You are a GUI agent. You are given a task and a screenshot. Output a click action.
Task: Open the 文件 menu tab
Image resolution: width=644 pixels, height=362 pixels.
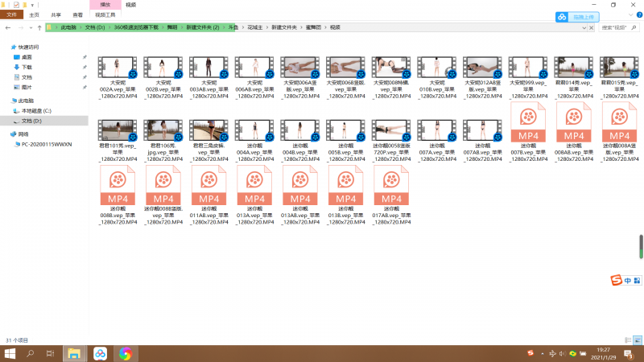tap(11, 14)
